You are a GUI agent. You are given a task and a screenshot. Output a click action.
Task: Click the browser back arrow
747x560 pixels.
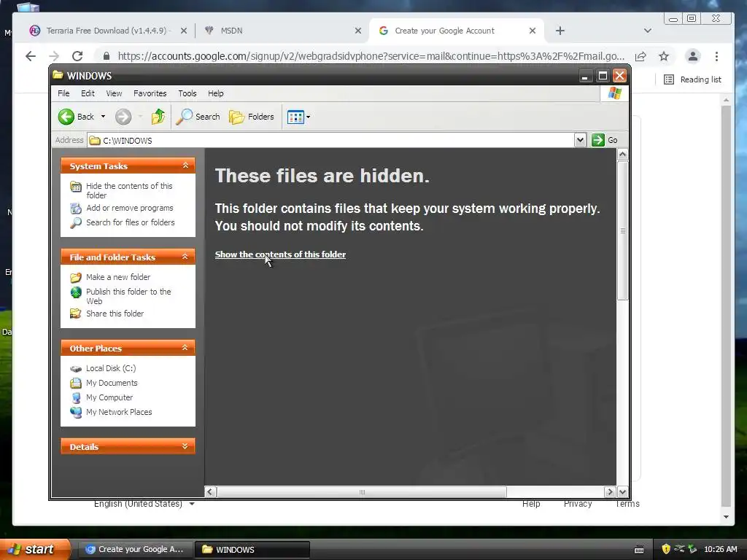point(31,56)
